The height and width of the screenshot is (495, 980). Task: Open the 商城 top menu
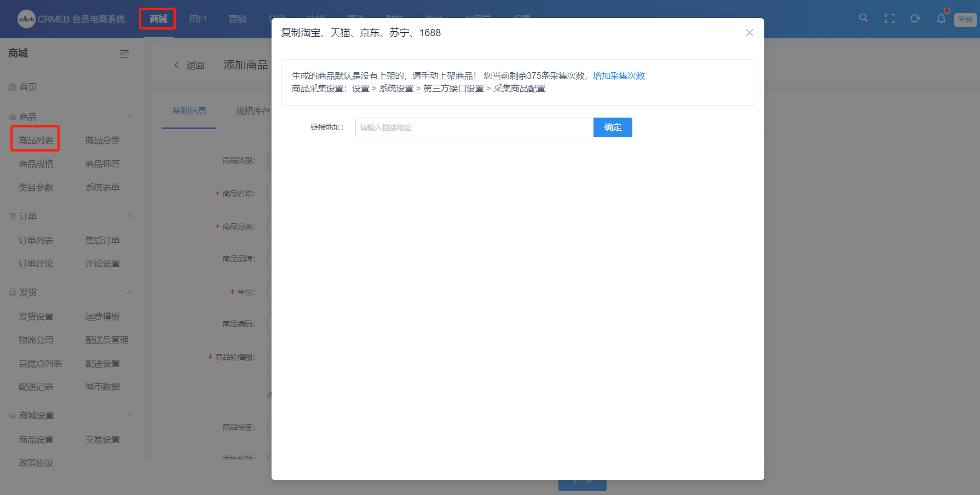tap(158, 19)
